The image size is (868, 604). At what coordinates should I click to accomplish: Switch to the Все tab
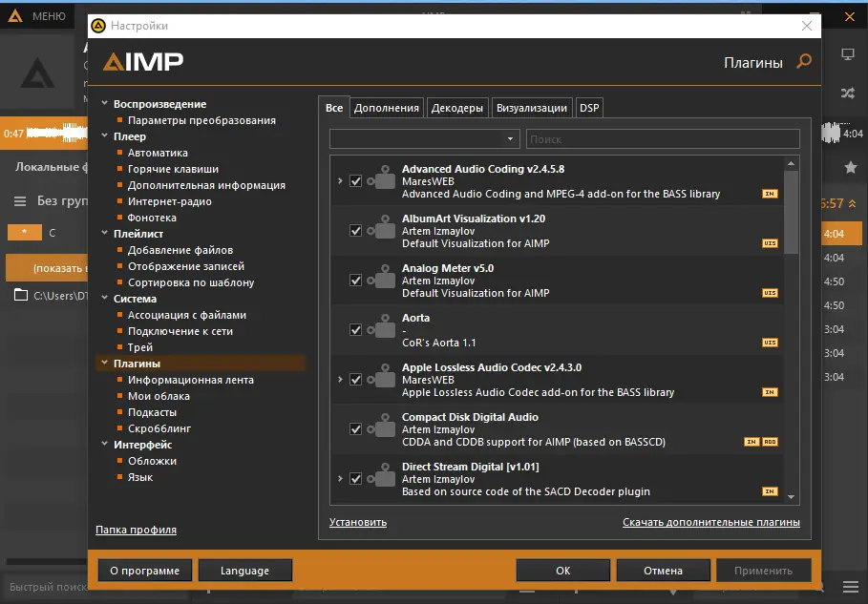(x=334, y=108)
